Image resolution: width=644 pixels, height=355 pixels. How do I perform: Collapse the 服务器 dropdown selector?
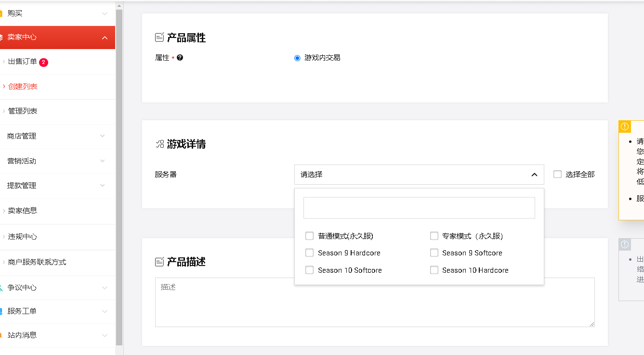534,175
